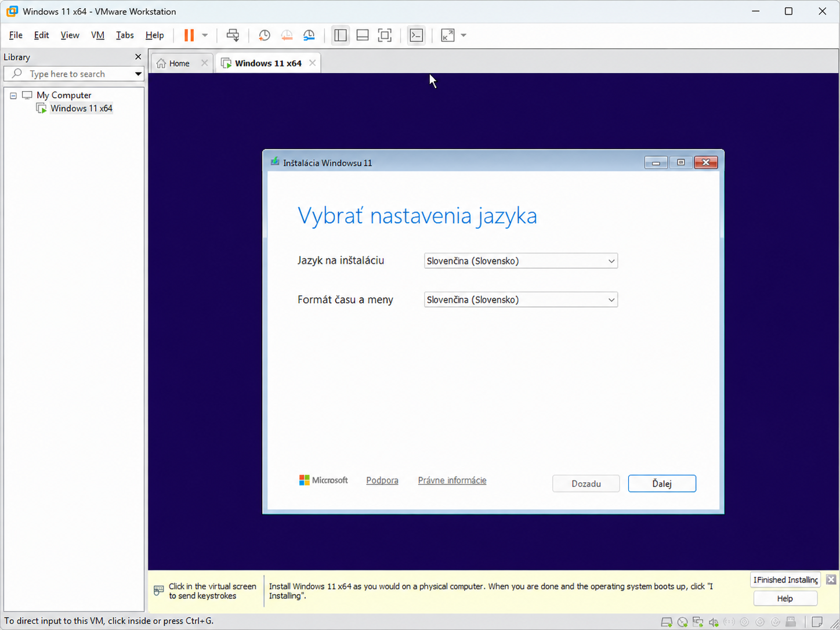Click the Formát času a meny label
The height and width of the screenshot is (630, 840).
tap(345, 300)
